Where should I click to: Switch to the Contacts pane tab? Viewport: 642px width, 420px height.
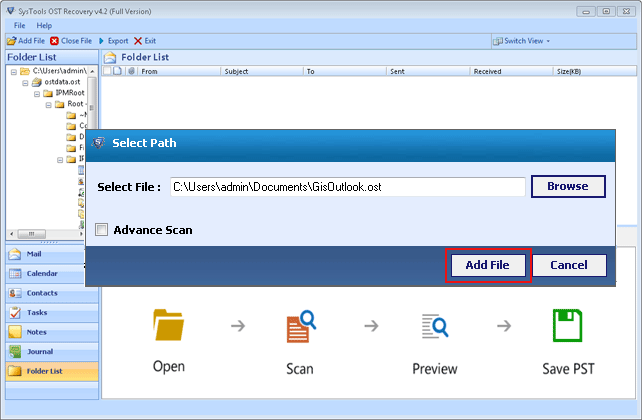(52, 293)
